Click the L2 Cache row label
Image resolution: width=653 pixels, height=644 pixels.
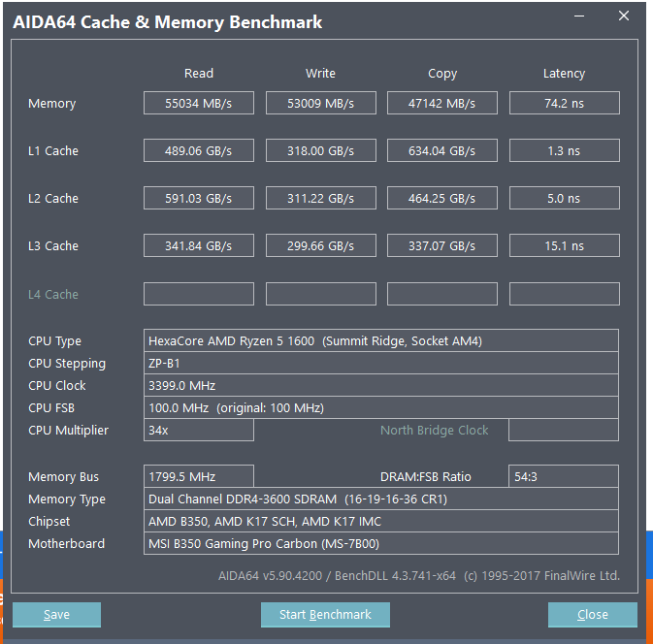point(53,198)
